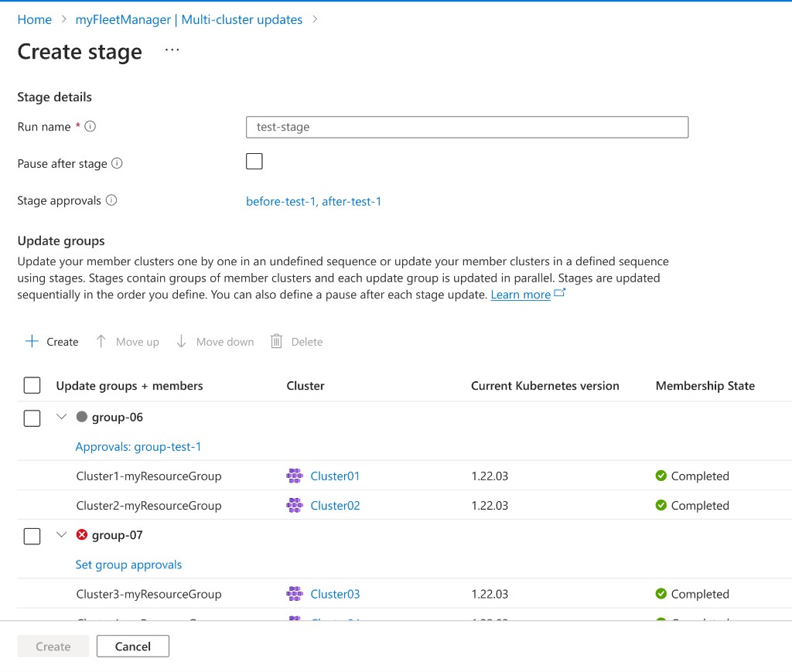The width and height of the screenshot is (792, 672).
Task: Open the Home breadcrumb link
Action: pyautogui.click(x=34, y=19)
